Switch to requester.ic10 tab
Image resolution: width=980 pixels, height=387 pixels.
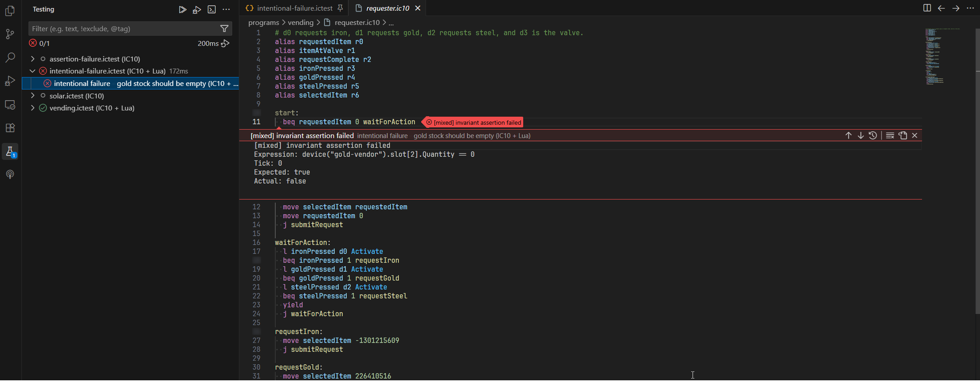tap(387, 8)
